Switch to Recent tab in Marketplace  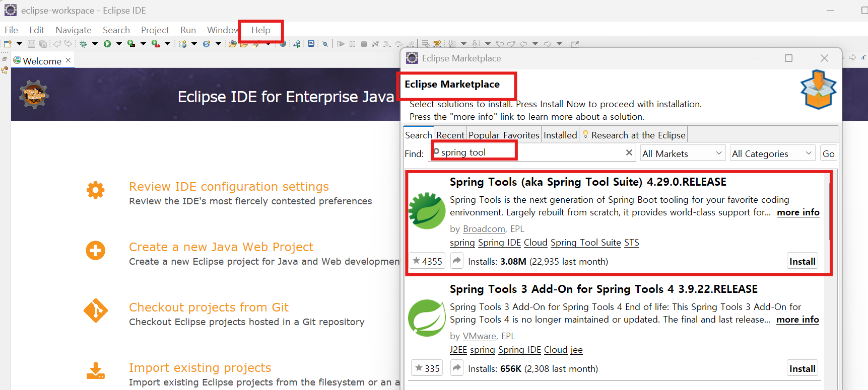(450, 135)
